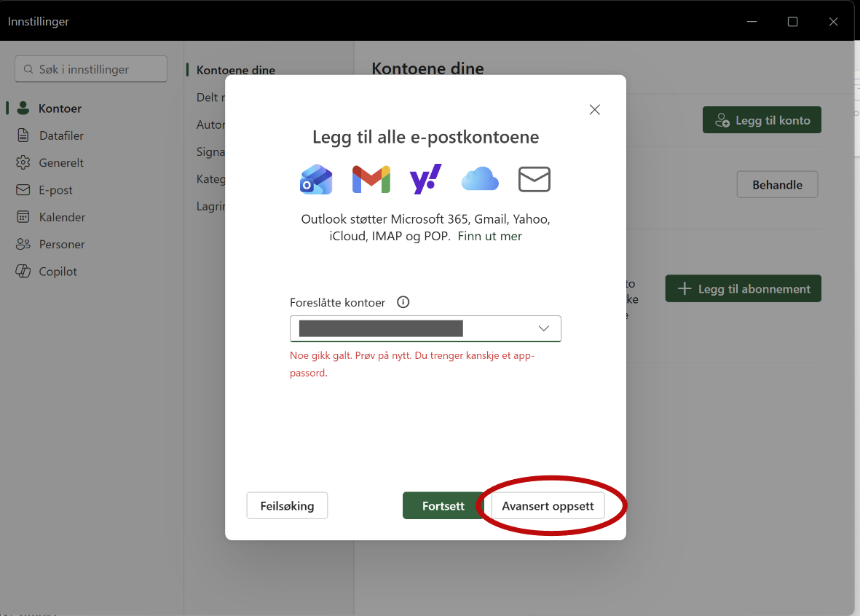This screenshot has height=616, width=860.
Task: Click the plus icon on Legg til abonnement
Action: pos(684,288)
